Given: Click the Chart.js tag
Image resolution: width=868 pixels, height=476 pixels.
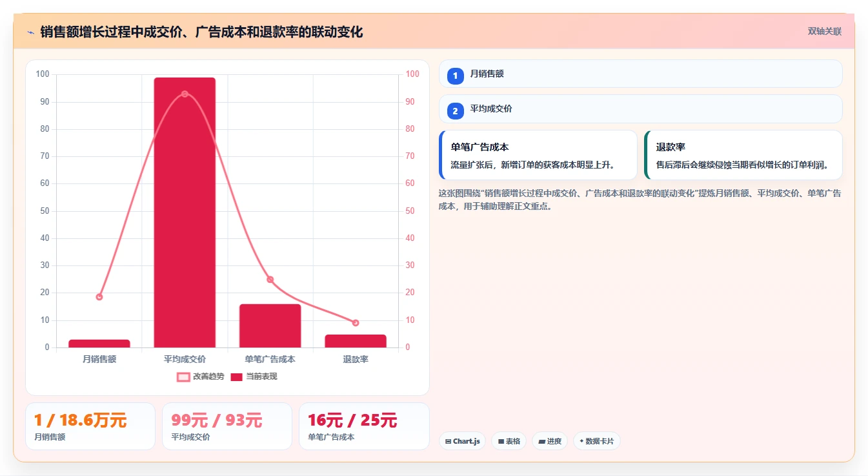Looking at the screenshot, I should [463, 441].
